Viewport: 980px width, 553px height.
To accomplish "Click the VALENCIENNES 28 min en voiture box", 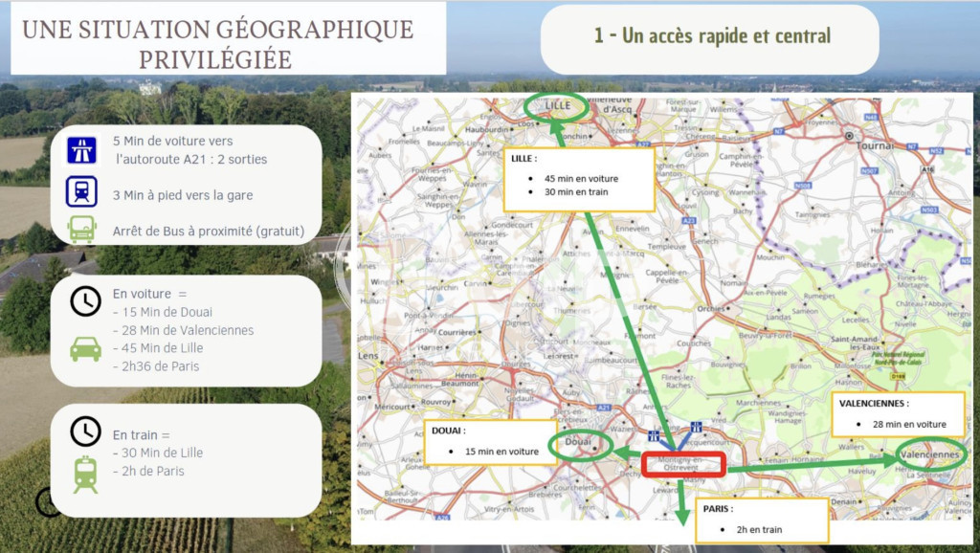I will coord(898,414).
